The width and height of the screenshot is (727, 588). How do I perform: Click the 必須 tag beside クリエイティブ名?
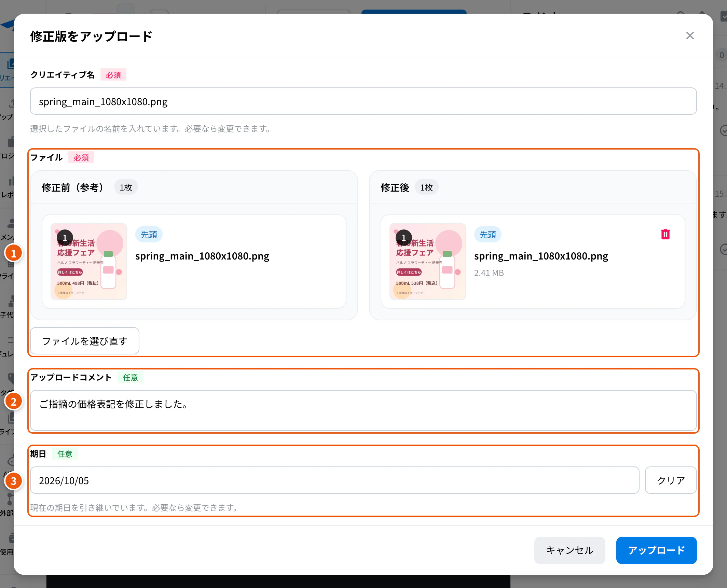[x=113, y=75]
